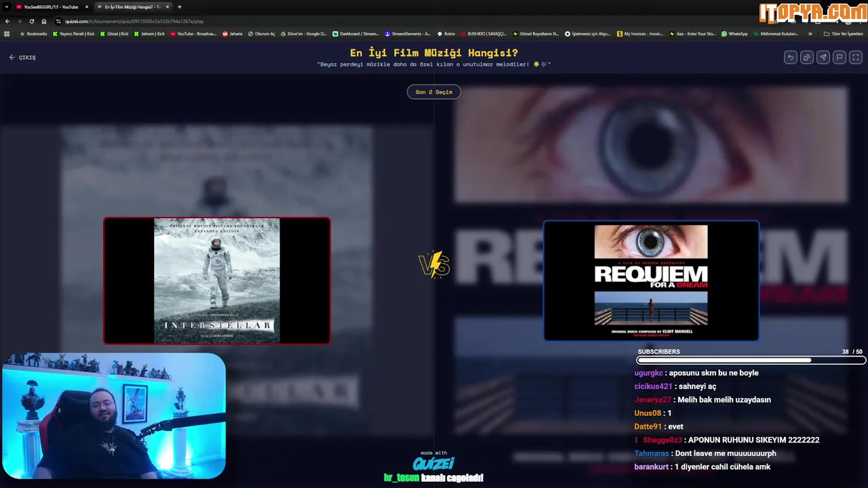Click the browser back arrow

click(x=7, y=21)
